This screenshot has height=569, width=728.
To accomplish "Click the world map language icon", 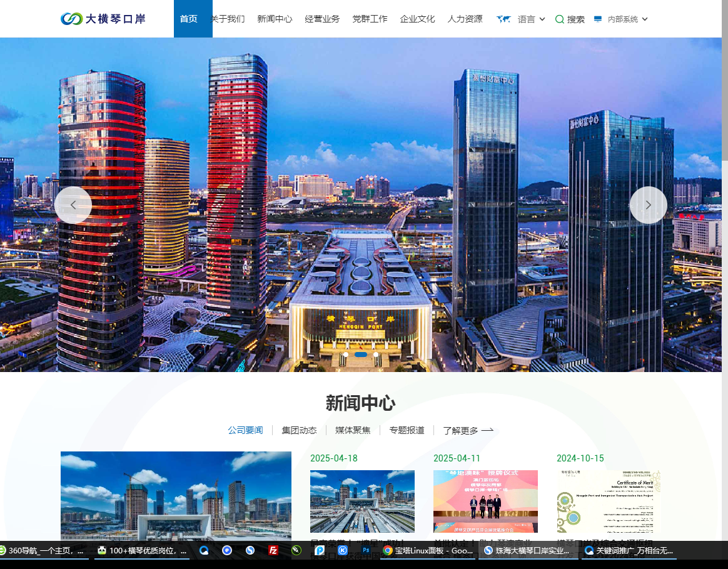I will coord(503,19).
